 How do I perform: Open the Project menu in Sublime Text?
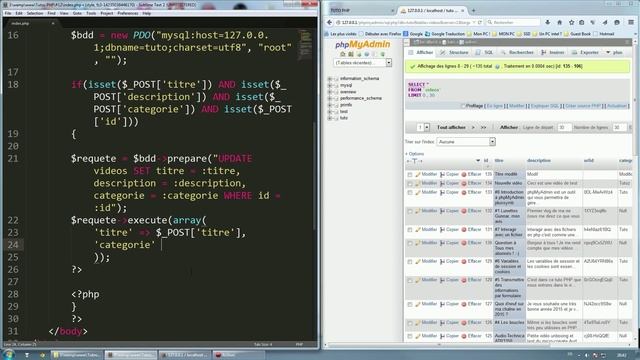107,13
